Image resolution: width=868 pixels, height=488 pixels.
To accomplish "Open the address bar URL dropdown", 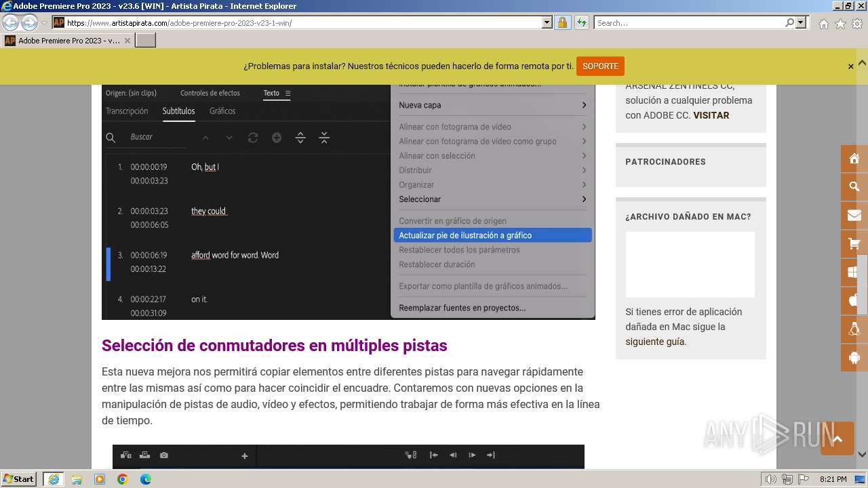I will [x=547, y=22].
